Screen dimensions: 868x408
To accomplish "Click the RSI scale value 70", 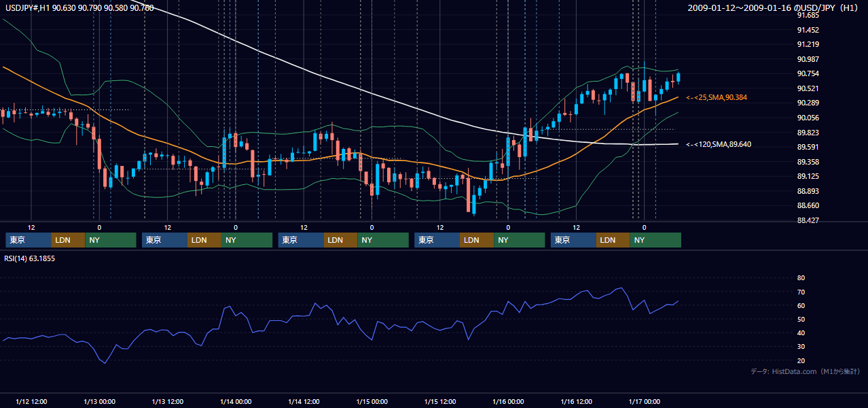I will (x=801, y=292).
